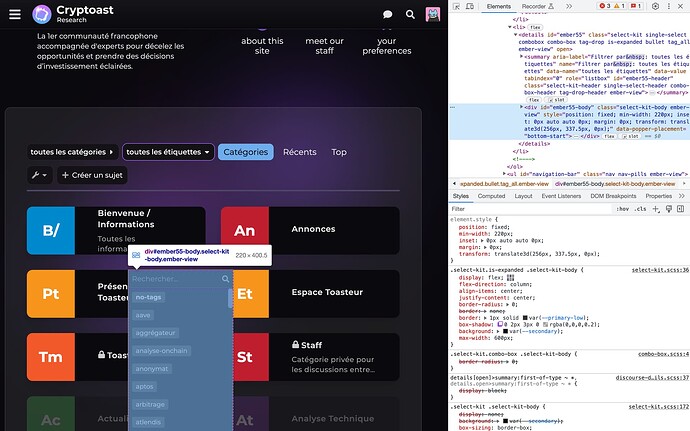Click the 'about this site' link

point(262,46)
